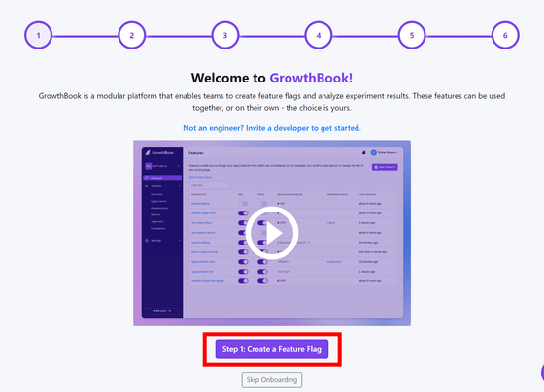The width and height of the screenshot is (544, 392).
Task: Open step 4 in the onboarding stepper
Action: tap(319, 35)
